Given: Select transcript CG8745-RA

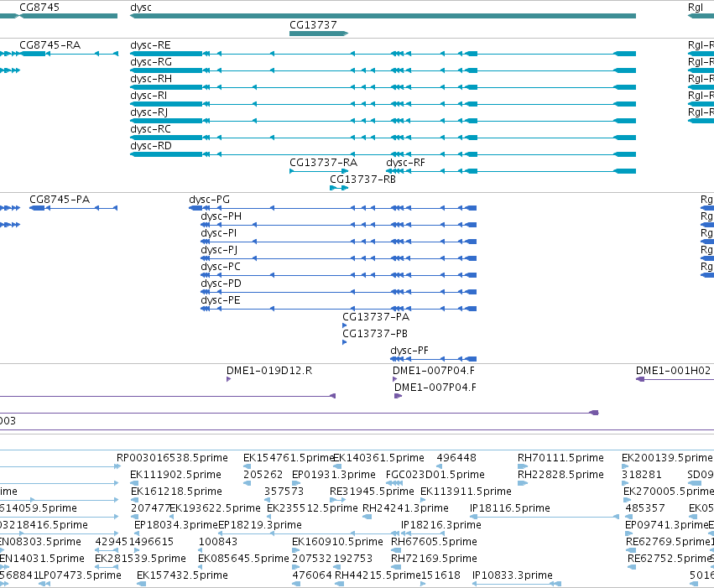Looking at the screenshot, I should 68,54.
